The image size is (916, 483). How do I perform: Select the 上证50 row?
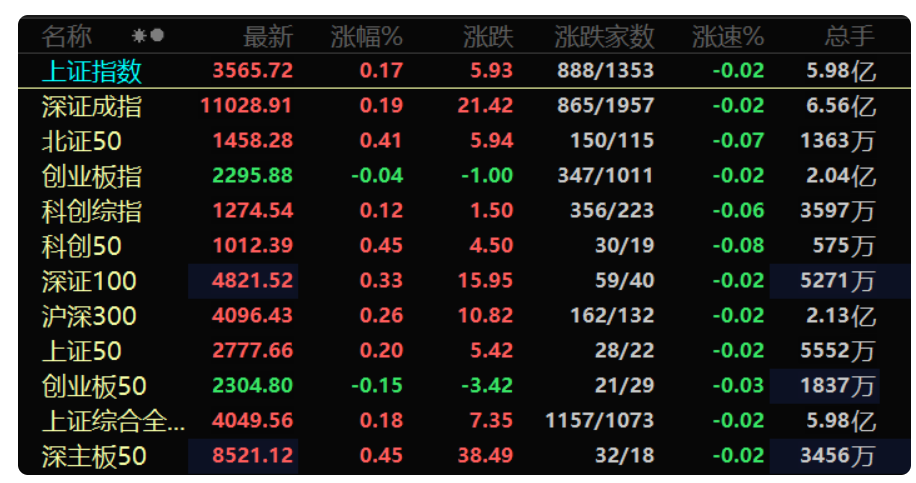pos(82,352)
